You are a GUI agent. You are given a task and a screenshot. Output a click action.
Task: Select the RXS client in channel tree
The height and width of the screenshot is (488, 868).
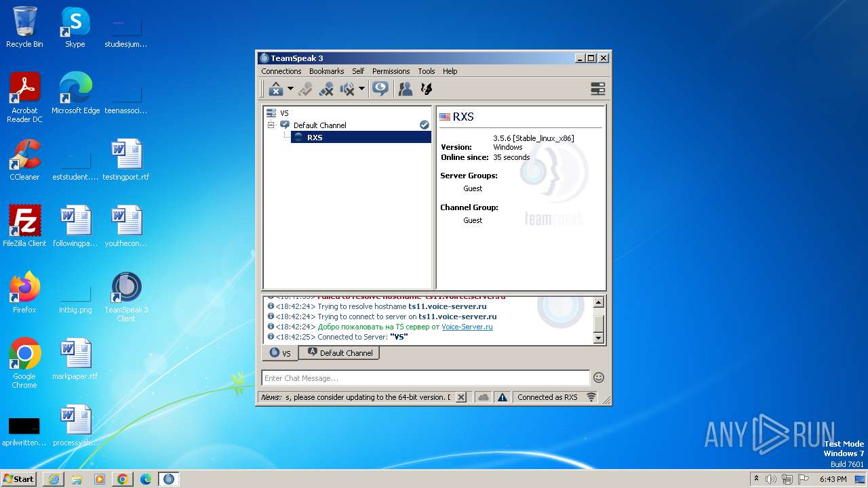(361, 138)
